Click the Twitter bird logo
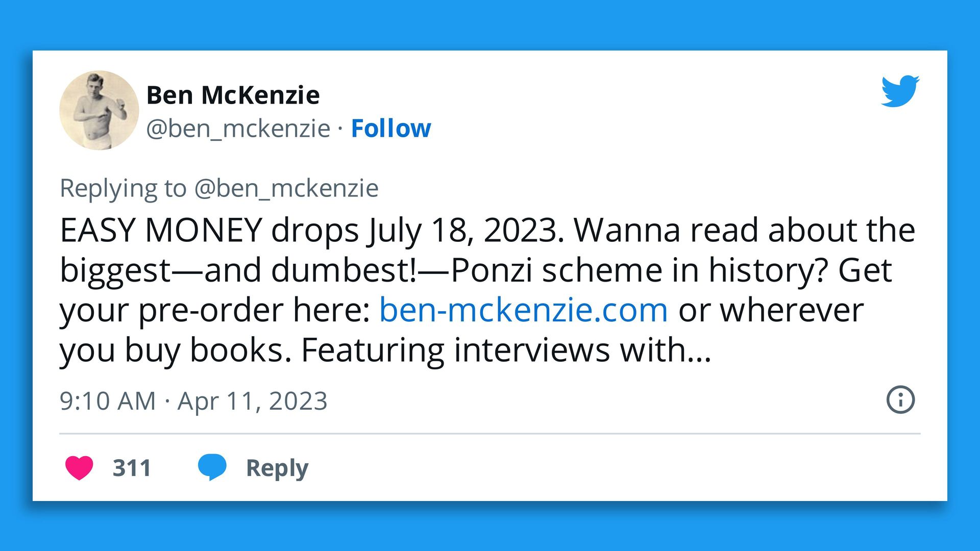Screen dimensions: 980x551 pyautogui.click(x=900, y=91)
